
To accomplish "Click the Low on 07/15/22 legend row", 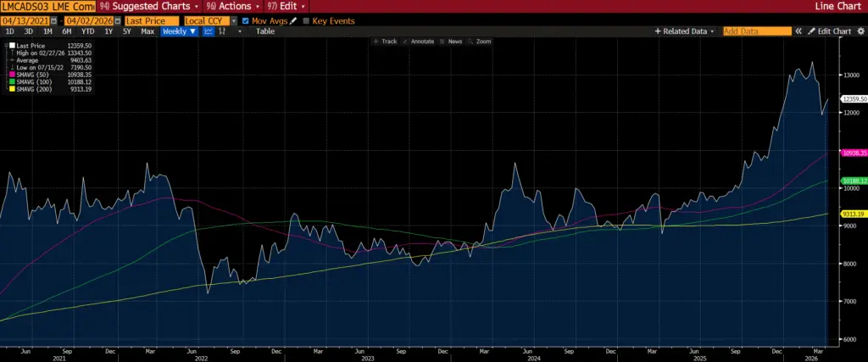I will [x=50, y=67].
